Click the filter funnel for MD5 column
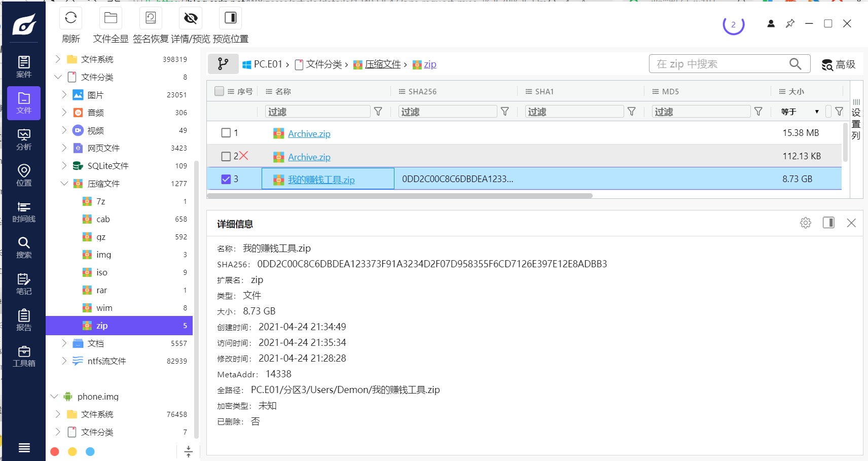Screen dimensions: 868x461 (x=758, y=112)
